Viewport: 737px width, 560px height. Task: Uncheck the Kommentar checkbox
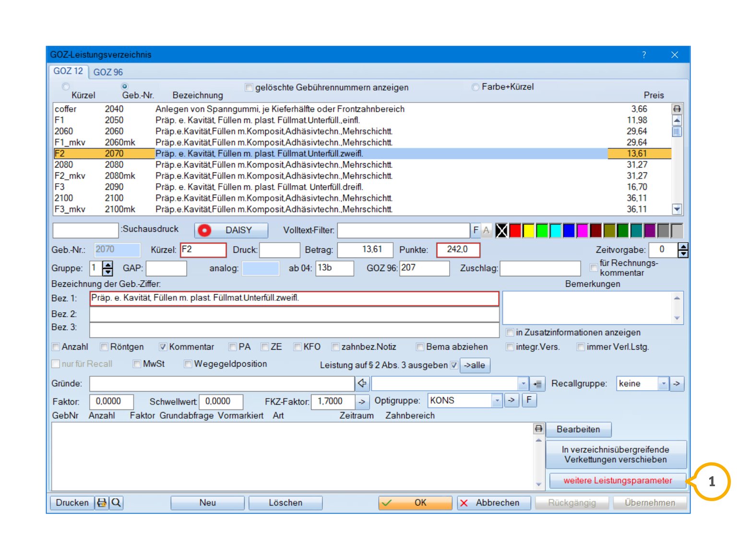163,347
